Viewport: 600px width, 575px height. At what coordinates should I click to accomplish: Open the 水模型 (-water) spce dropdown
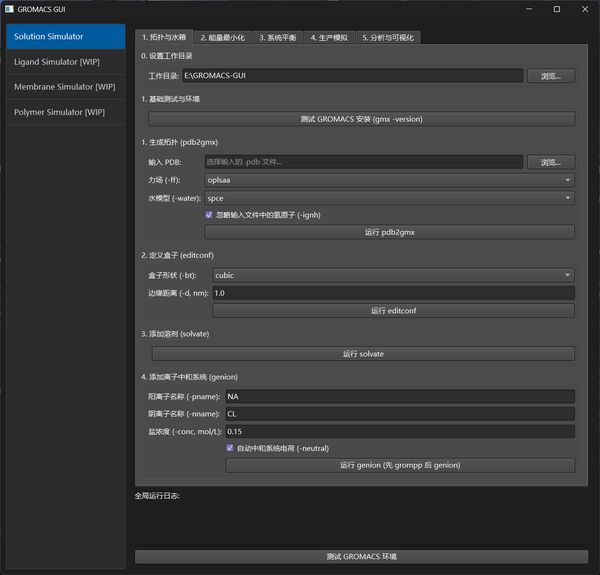pyautogui.click(x=389, y=198)
